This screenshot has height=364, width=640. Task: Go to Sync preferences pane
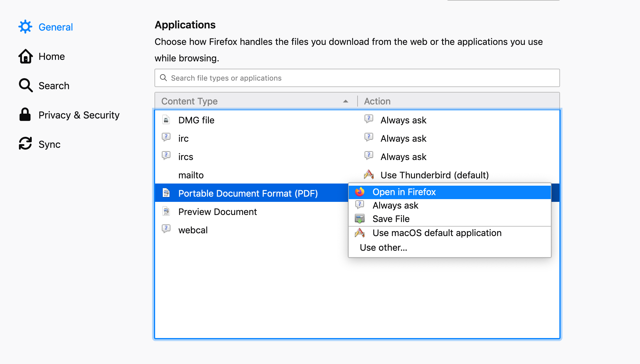coord(40,144)
